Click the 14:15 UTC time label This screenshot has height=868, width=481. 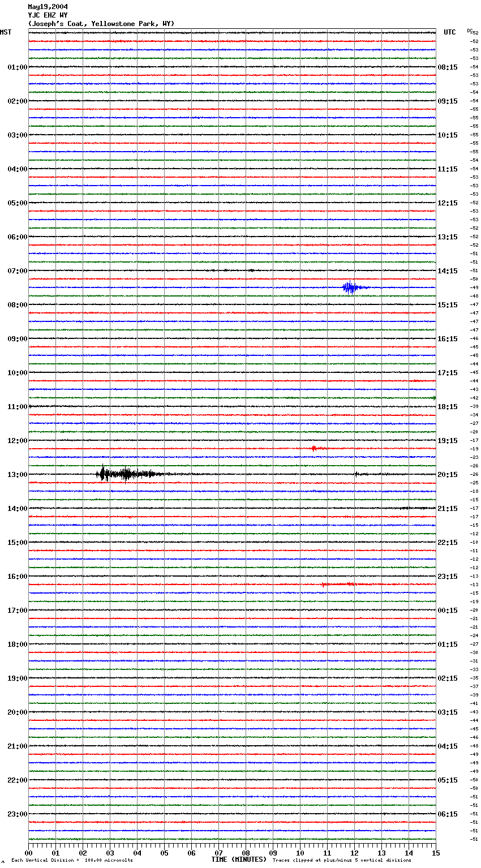[x=448, y=271]
